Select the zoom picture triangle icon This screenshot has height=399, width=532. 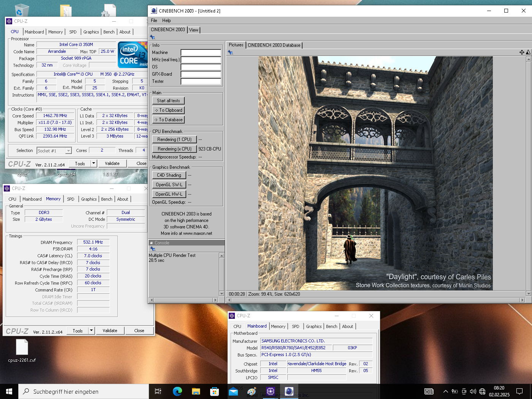[x=528, y=52]
